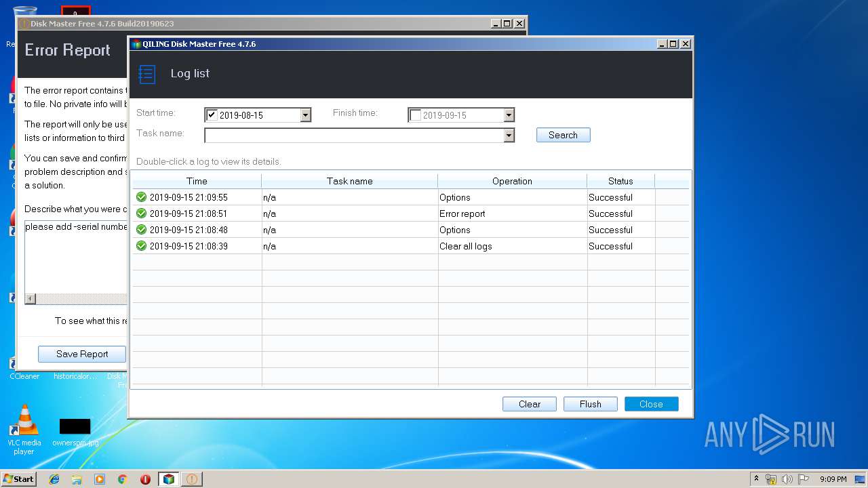
Task: Click the Show desktop button
Action: point(861,479)
